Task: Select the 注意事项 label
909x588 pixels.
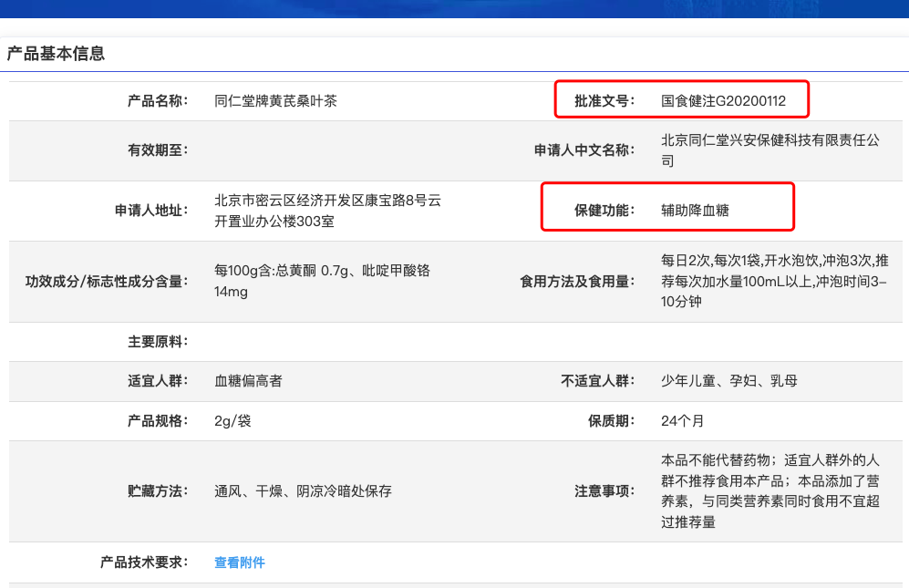Action: pos(604,491)
